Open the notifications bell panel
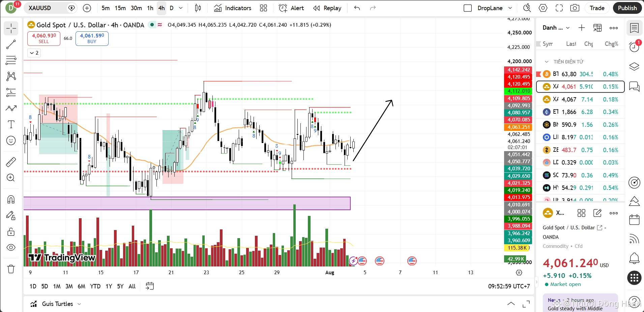This screenshot has height=312, width=644. pyautogui.click(x=635, y=259)
